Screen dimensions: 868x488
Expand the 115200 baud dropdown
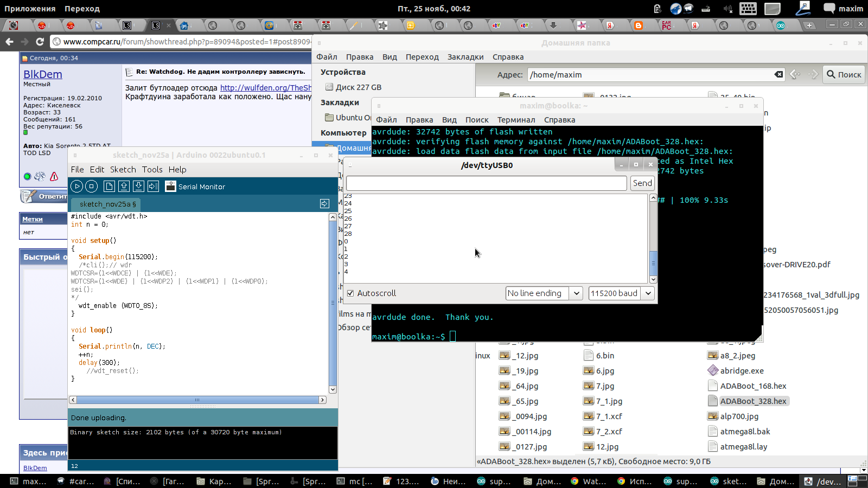(621, 293)
